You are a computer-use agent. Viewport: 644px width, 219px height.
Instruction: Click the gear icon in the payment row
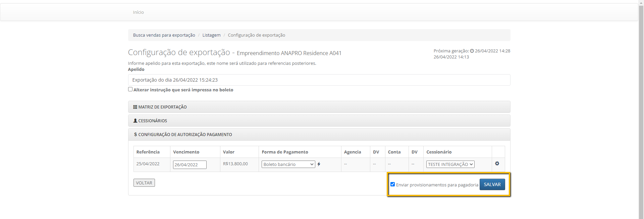click(x=497, y=164)
